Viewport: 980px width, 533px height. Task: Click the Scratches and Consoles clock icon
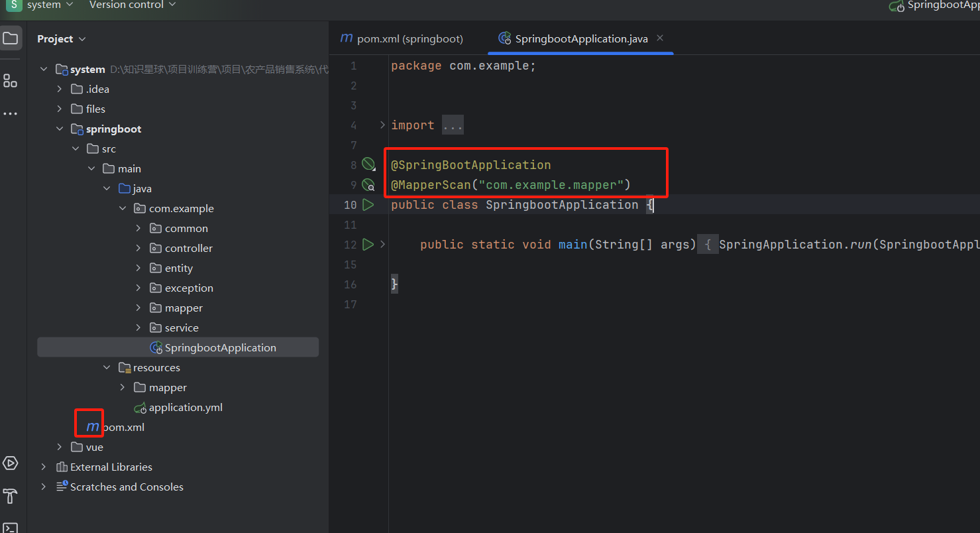[62, 487]
